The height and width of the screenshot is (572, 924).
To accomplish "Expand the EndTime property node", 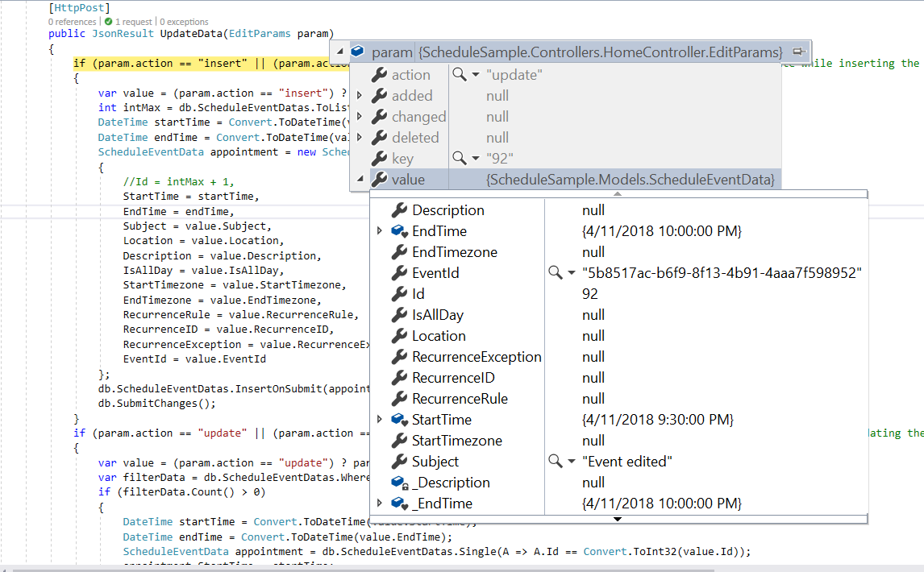I will click(380, 231).
